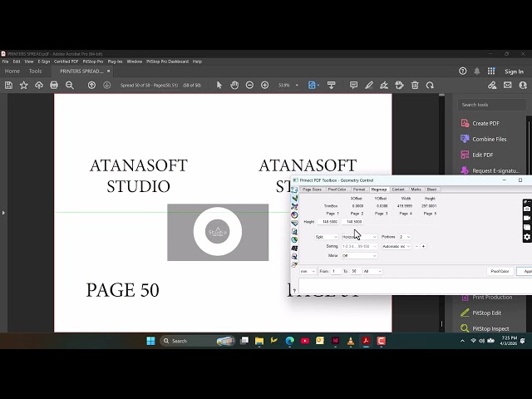Click the add comment note icon
The height and width of the screenshot is (399, 532).
[x=353, y=85]
